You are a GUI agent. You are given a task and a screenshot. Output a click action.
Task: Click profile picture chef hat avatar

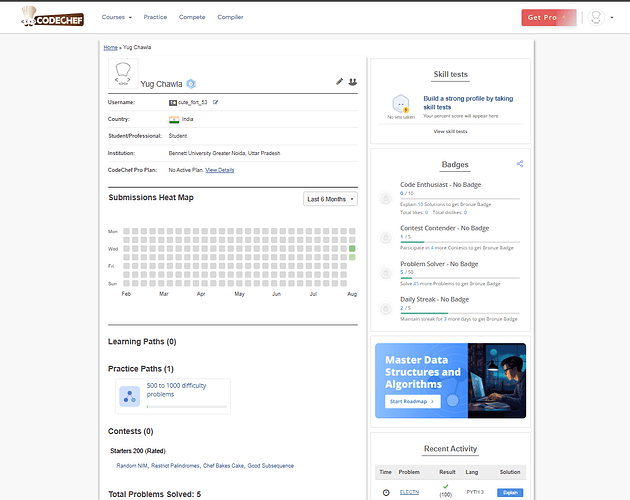pyautogui.click(x=123, y=73)
